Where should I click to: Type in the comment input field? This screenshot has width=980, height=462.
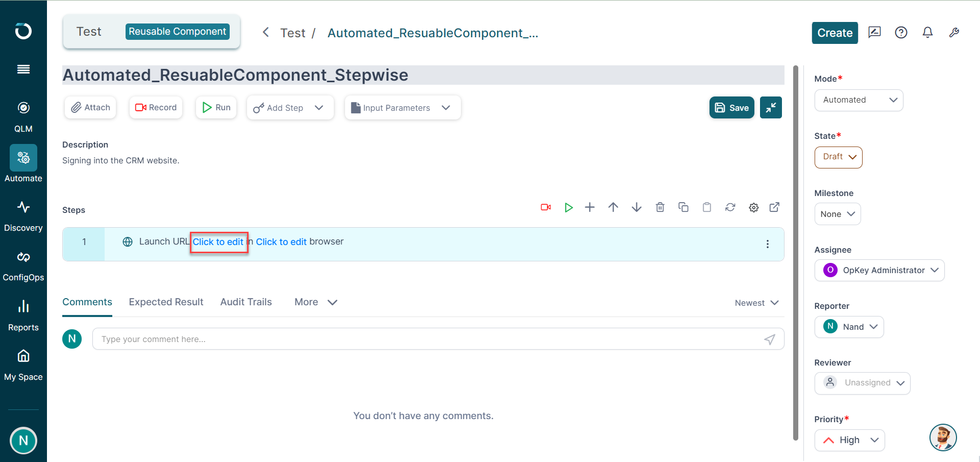[429, 339]
